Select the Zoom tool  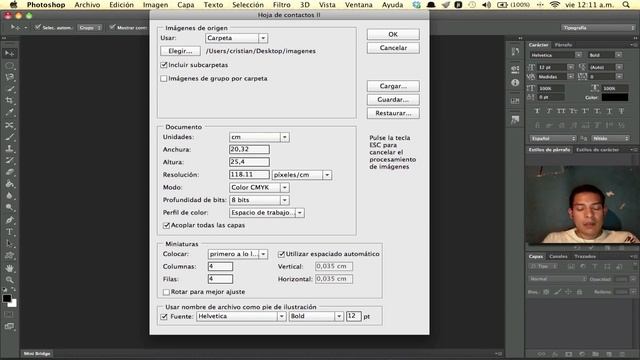(9, 280)
